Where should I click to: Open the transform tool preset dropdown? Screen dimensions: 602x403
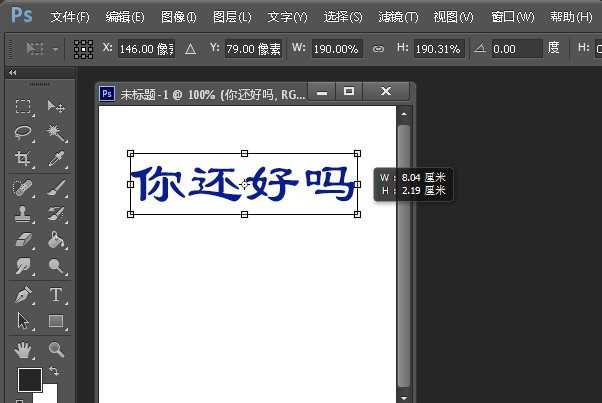click(x=41, y=49)
